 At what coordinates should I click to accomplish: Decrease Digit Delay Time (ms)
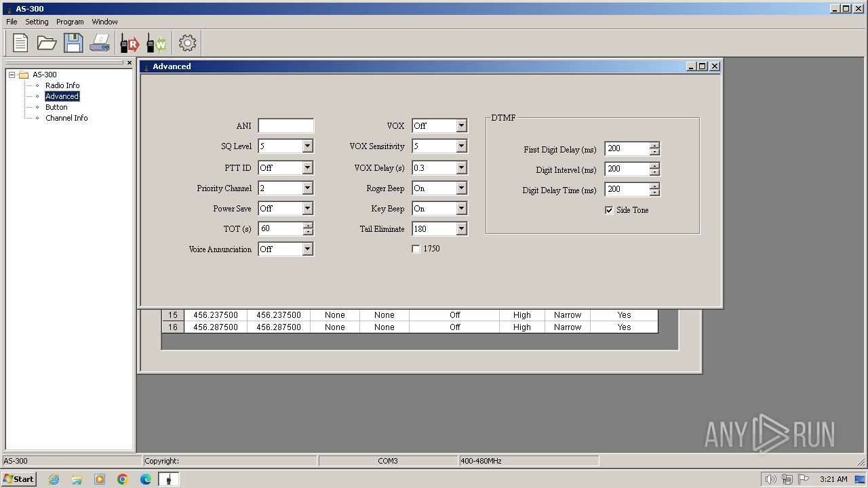(654, 193)
